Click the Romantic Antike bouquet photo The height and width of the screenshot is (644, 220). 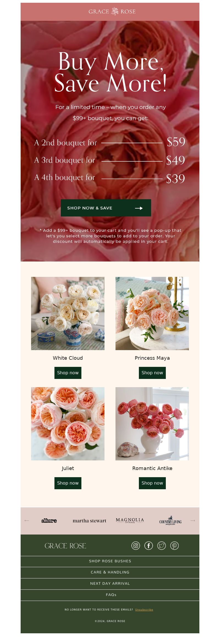[x=152, y=424]
